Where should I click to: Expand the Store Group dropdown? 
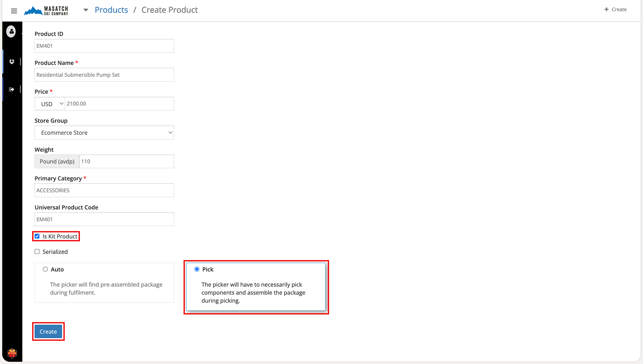tap(104, 132)
